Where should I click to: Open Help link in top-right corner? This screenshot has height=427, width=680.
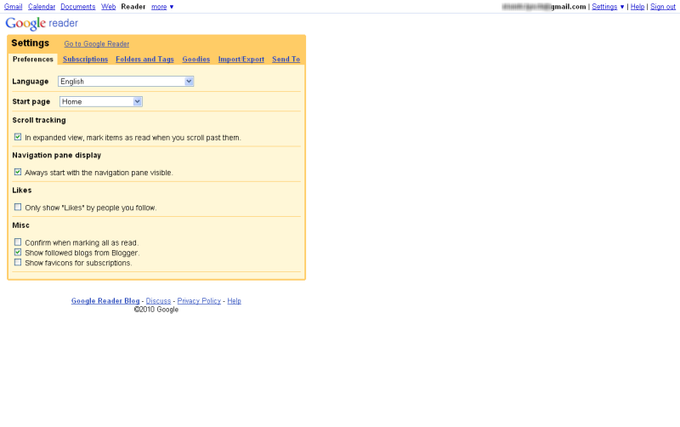pos(637,7)
